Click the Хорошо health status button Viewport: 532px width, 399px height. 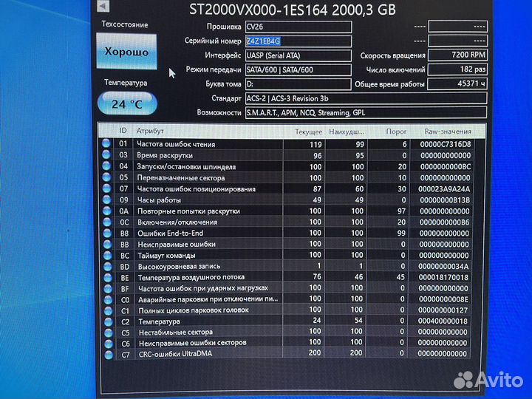(x=126, y=52)
